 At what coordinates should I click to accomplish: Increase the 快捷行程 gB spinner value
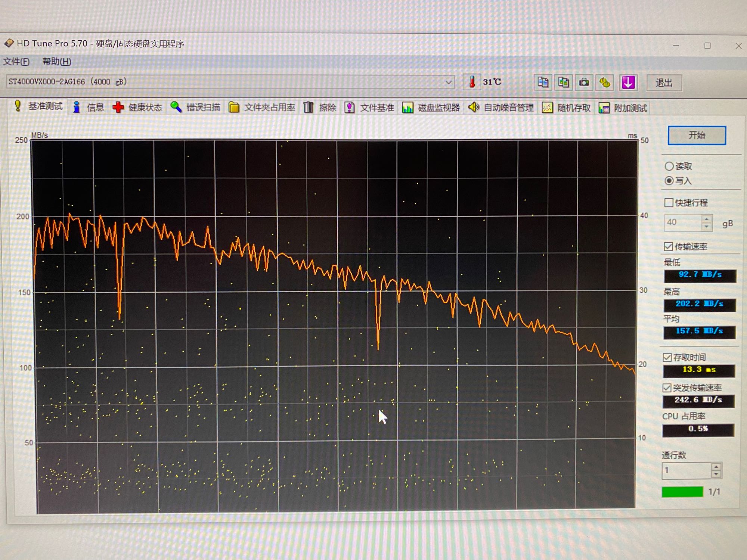tap(706, 219)
